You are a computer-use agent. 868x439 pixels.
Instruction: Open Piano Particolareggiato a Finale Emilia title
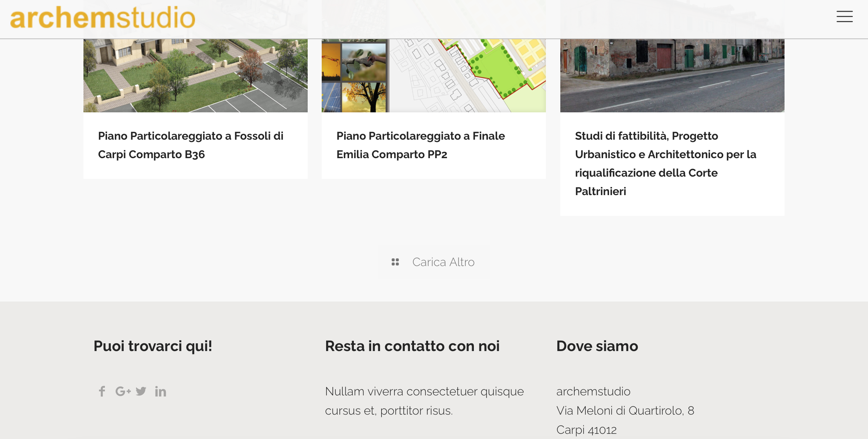coord(420,145)
